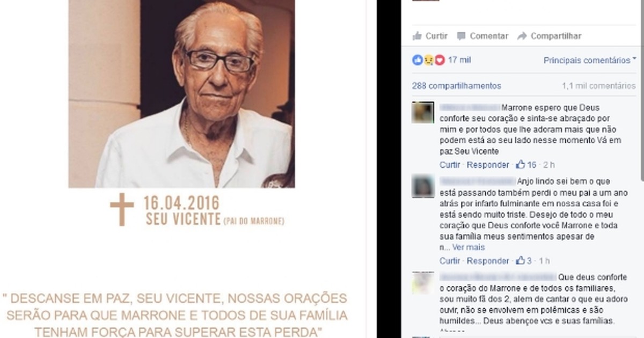The height and width of the screenshot is (338, 644).
Task: Click the like count icon showing 3
Action: point(521,261)
